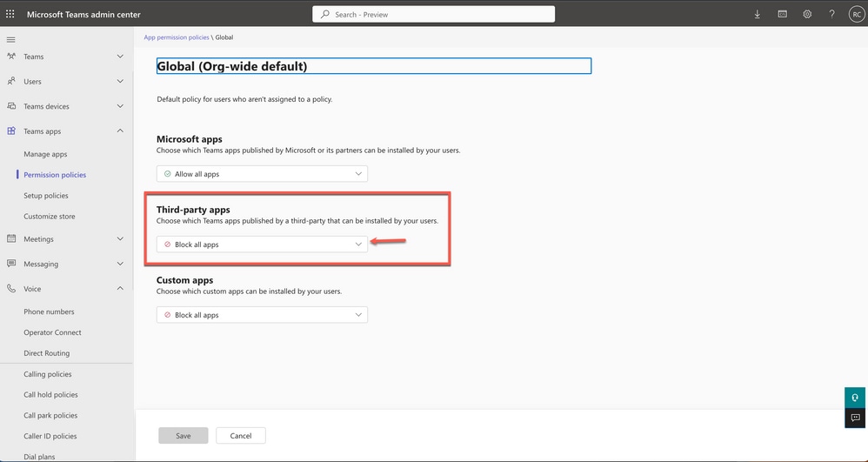
Task: Collapse navigation with hamburger menu icon
Action: coord(10,40)
